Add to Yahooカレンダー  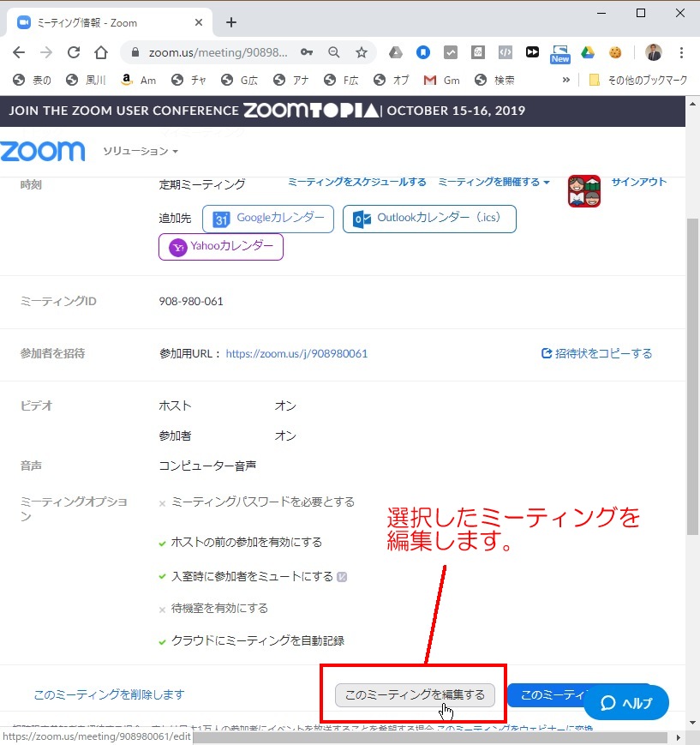tap(221, 247)
